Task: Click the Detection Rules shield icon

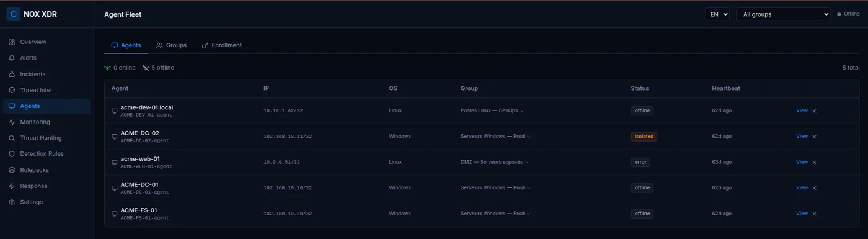Action: tap(12, 154)
